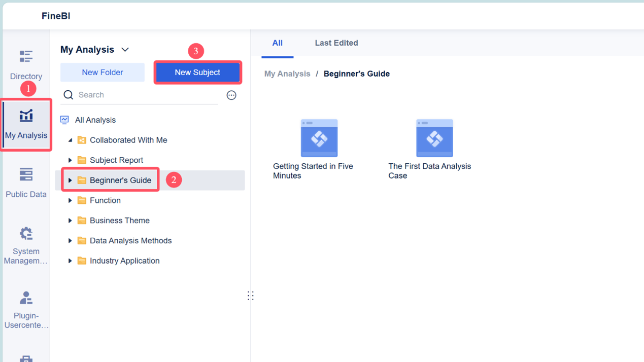Switch to the Last Edited tab
The width and height of the screenshot is (644, 362).
pos(336,43)
